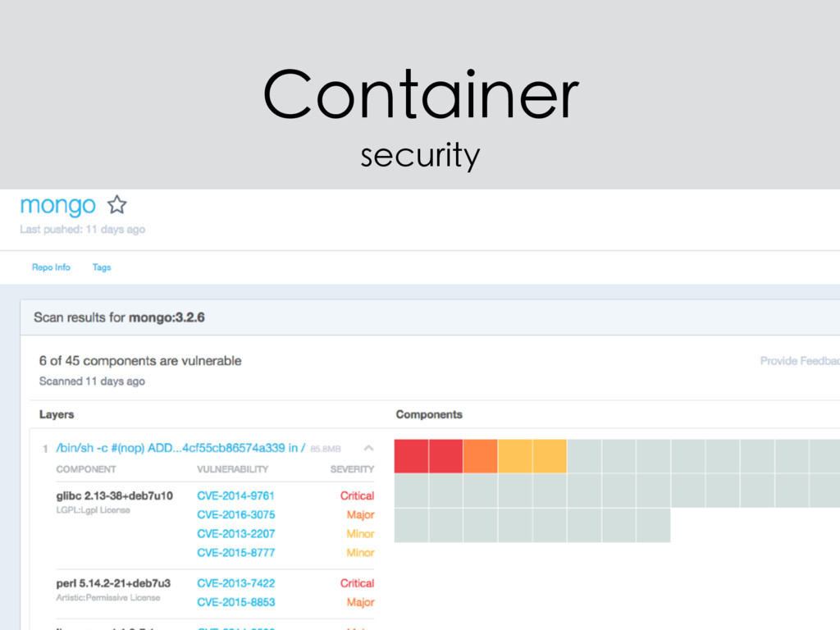Select the orange component square
The width and height of the screenshot is (840, 630).
click(x=481, y=456)
